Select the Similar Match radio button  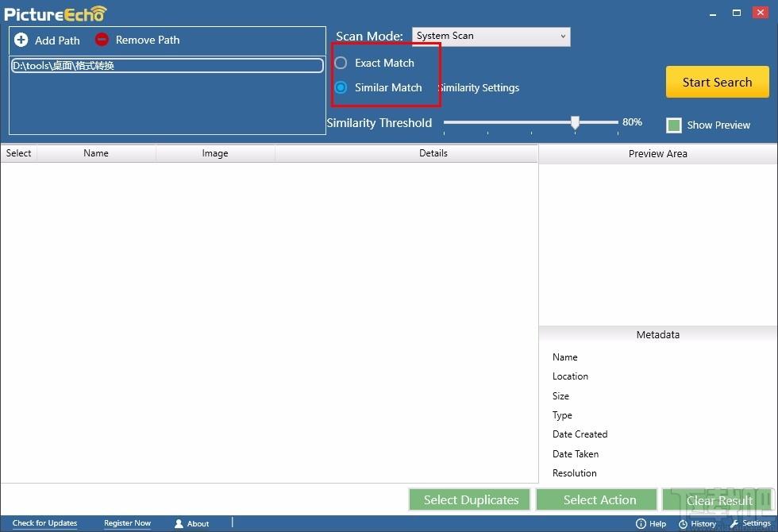[x=341, y=87]
